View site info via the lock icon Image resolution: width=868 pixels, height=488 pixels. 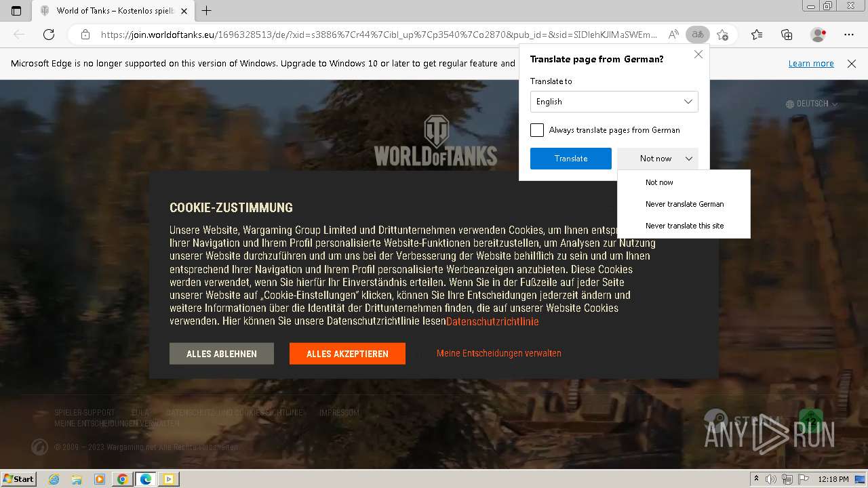pyautogui.click(x=85, y=35)
